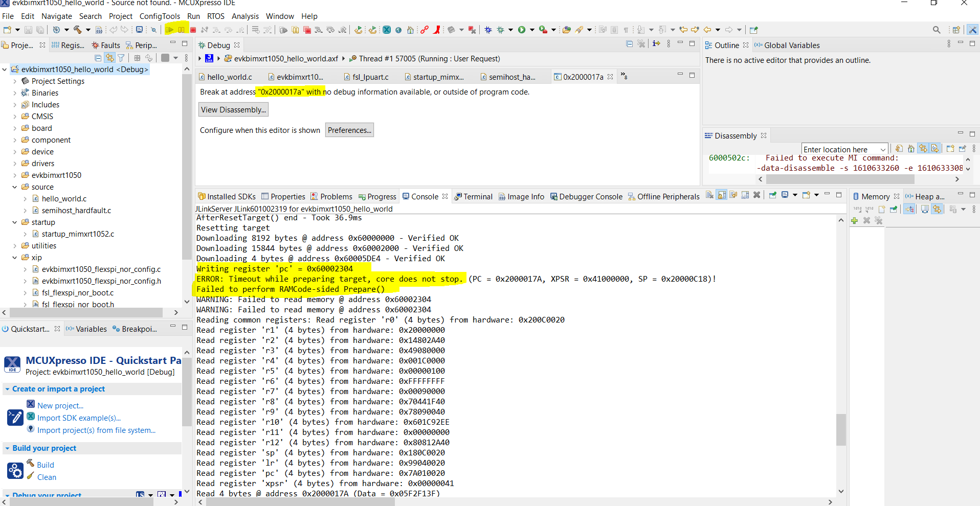The width and height of the screenshot is (980, 506).
Task: Open the Run button dropdown arrow
Action: point(531,30)
